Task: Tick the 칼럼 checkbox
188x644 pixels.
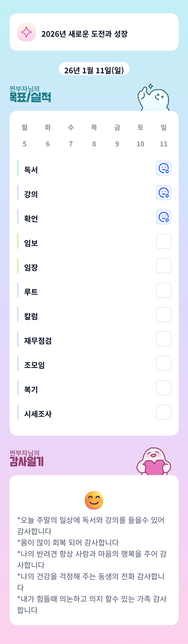Action: coord(163,314)
